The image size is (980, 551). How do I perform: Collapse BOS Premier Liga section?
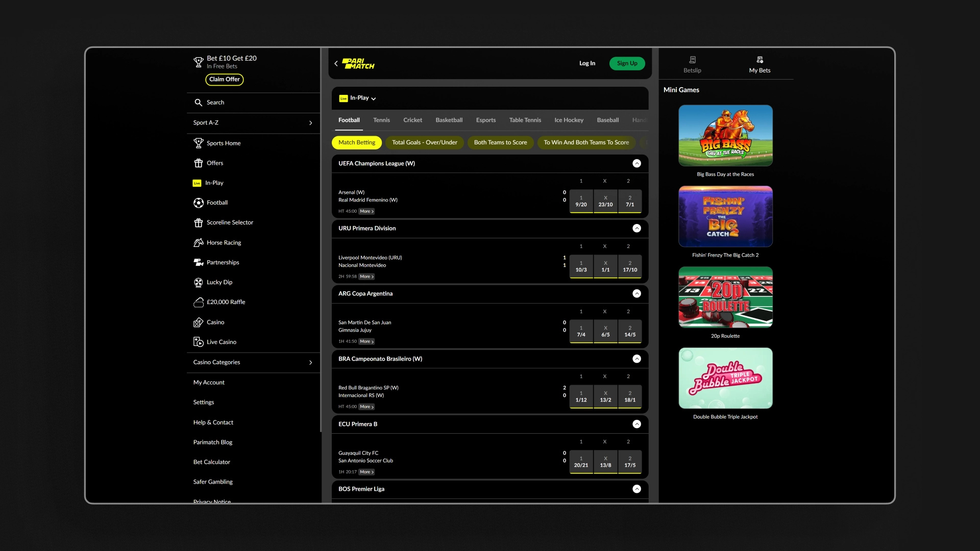point(636,489)
